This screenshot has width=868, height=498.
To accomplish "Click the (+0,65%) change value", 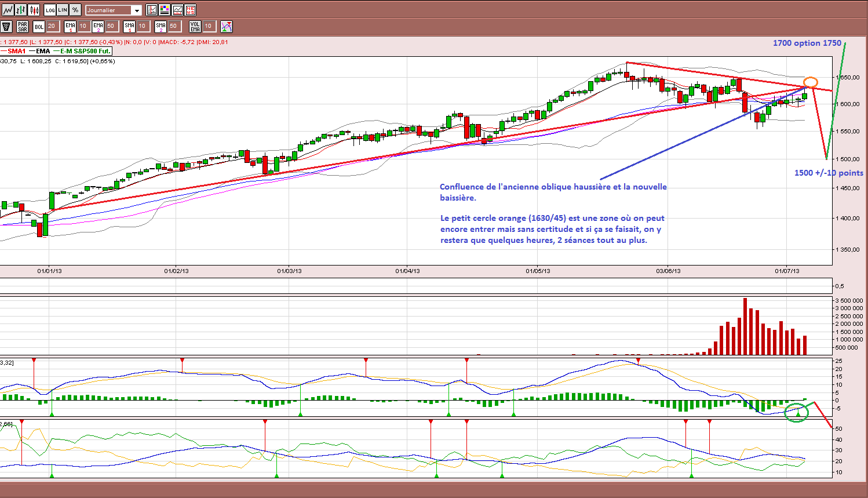I will [x=102, y=61].
